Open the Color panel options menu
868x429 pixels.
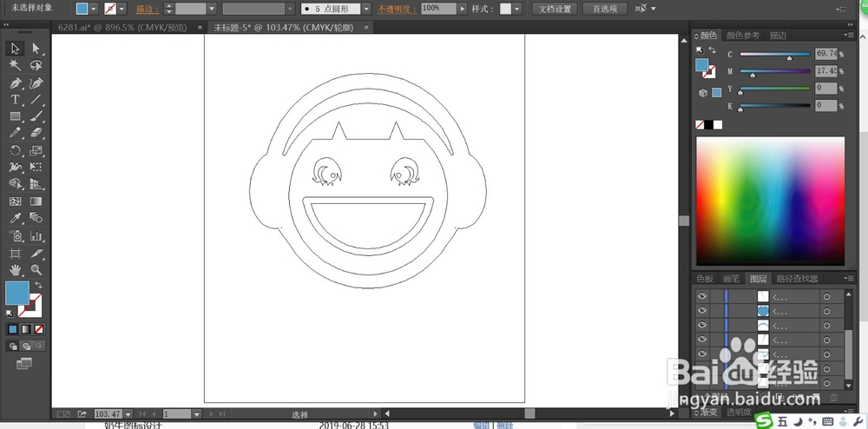[849, 36]
